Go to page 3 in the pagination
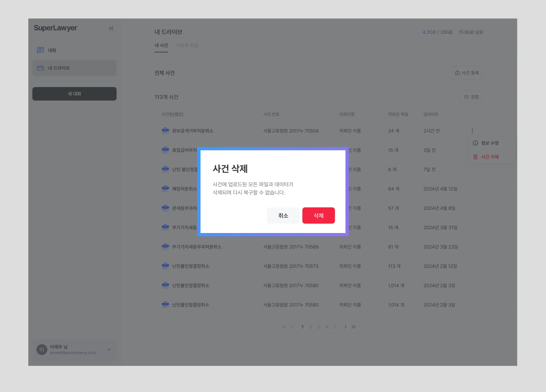The width and height of the screenshot is (546, 392). (319, 327)
